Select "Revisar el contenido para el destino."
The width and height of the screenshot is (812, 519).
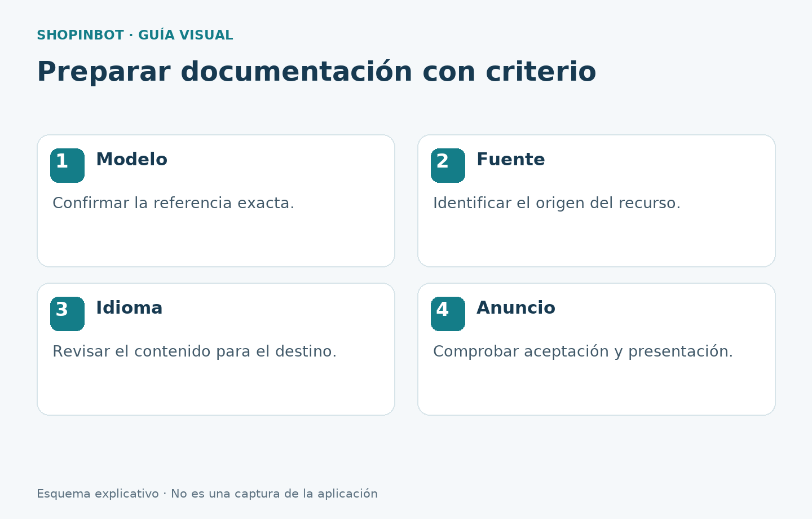coord(195,351)
